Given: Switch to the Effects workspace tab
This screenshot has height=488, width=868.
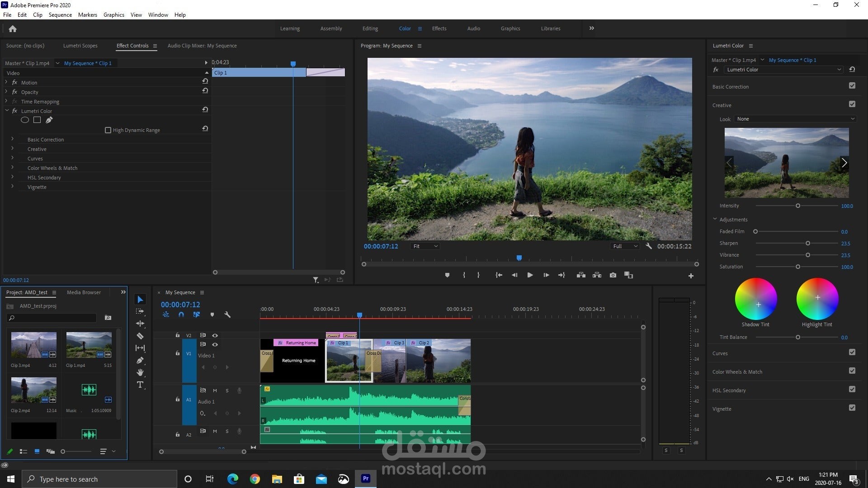Looking at the screenshot, I should pyautogui.click(x=439, y=28).
